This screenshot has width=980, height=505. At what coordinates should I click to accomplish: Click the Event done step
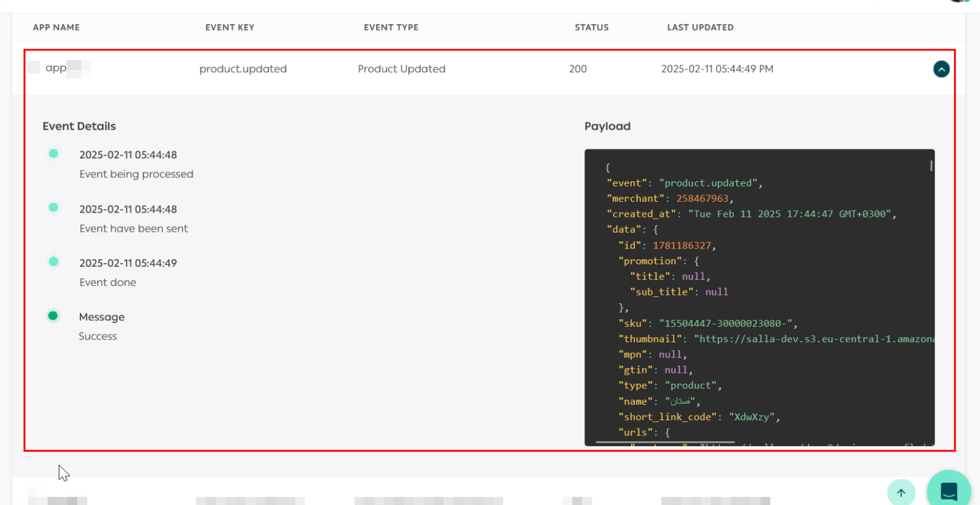(108, 282)
